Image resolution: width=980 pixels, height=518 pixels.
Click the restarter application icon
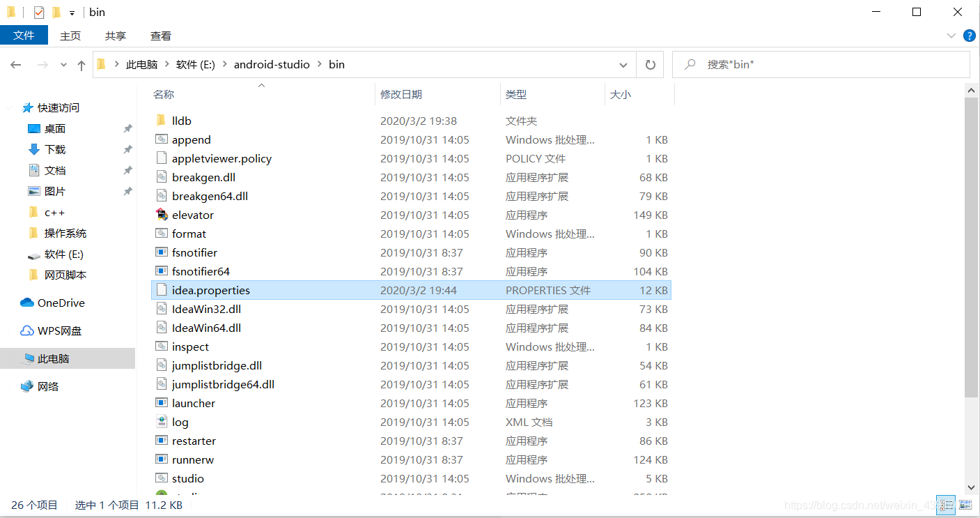click(x=162, y=441)
